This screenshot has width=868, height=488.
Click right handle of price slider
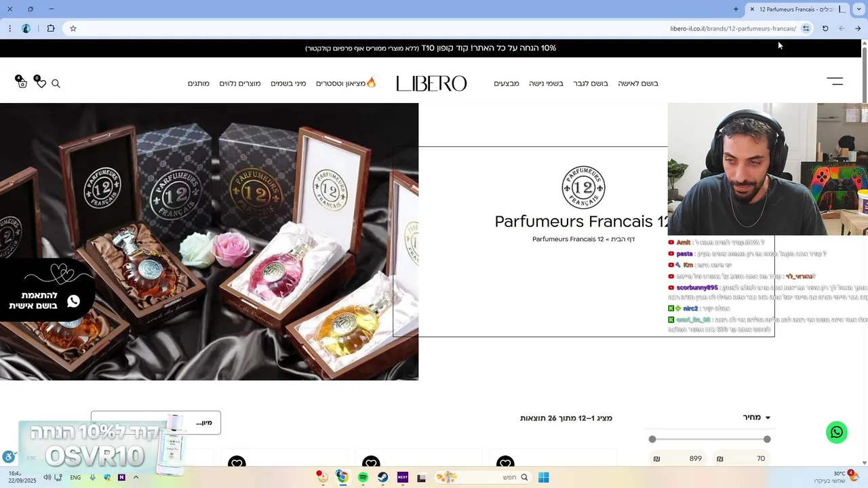tap(767, 439)
